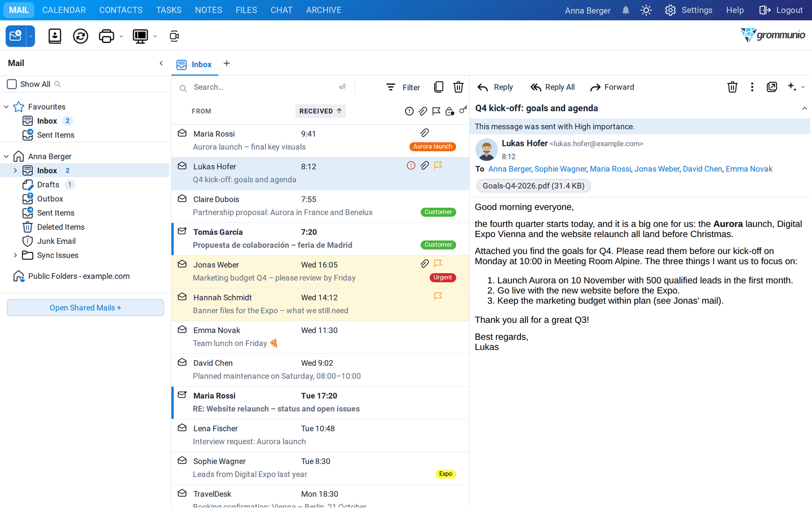Click the mail Search field
Image resolution: width=812 pixels, height=508 pixels.
264,87
